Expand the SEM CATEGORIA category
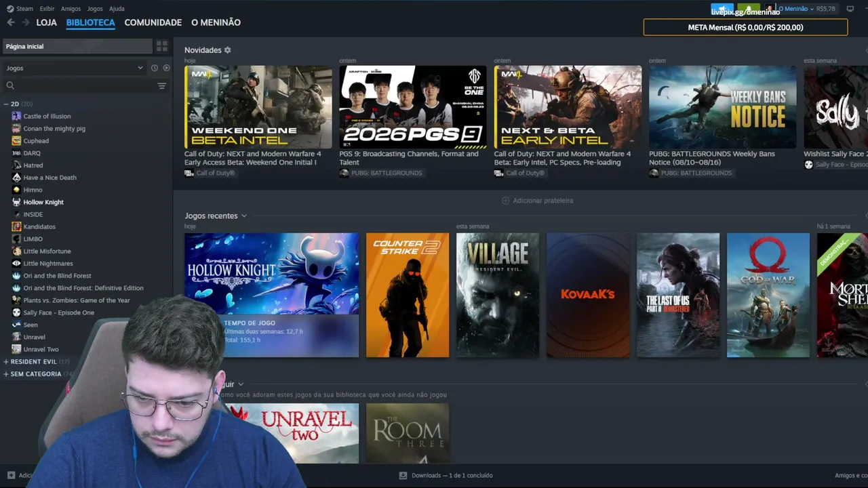Viewport: 868px width, 488px height. (6, 374)
